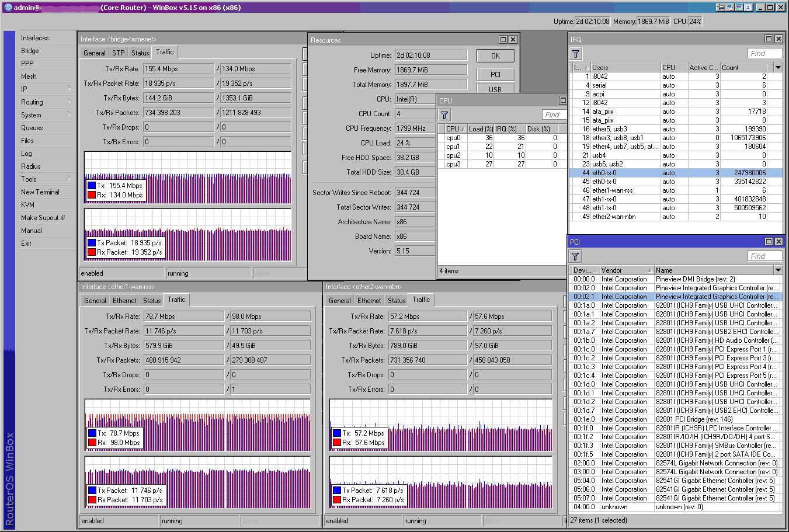Open the Status tab of ether2-wan-nbn
Viewport: 789px width, 532px height.
point(396,300)
